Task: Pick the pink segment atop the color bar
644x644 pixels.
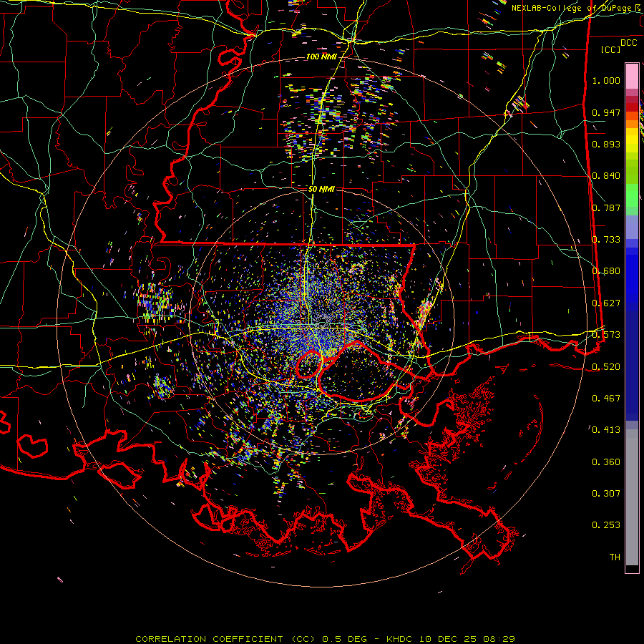Action: click(632, 76)
